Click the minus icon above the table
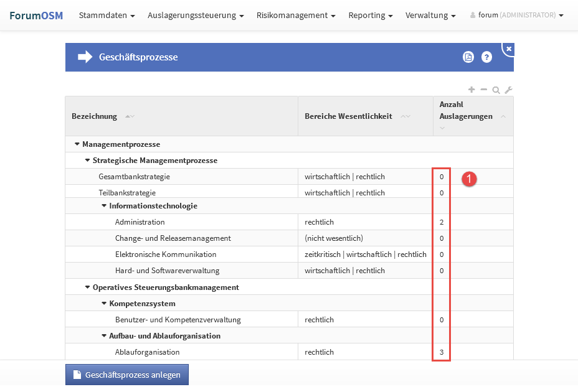The width and height of the screenshot is (578, 392). coord(483,90)
